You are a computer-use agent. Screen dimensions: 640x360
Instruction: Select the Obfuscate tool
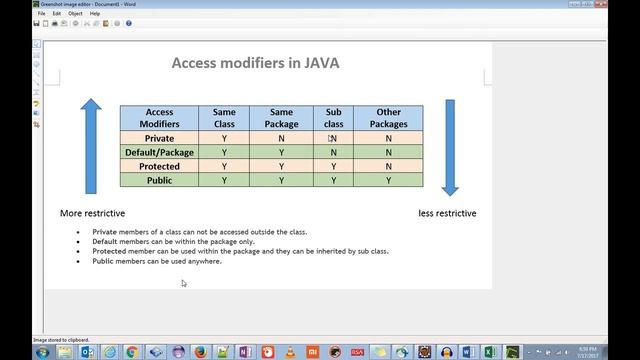(x=37, y=113)
